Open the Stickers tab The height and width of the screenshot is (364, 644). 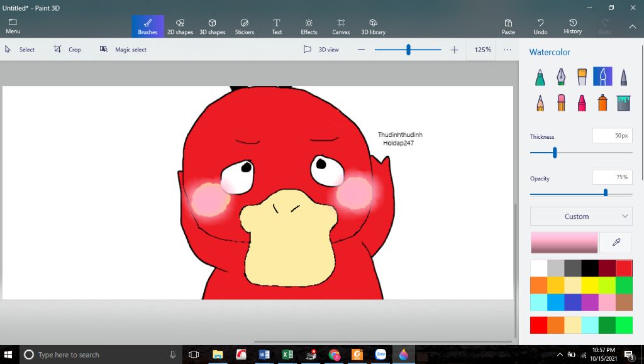[245, 26]
